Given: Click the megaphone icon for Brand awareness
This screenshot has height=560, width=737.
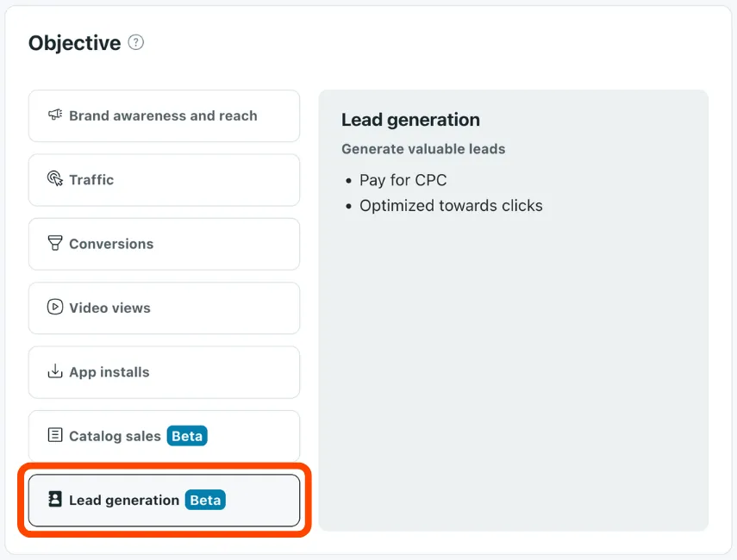Looking at the screenshot, I should [55, 115].
